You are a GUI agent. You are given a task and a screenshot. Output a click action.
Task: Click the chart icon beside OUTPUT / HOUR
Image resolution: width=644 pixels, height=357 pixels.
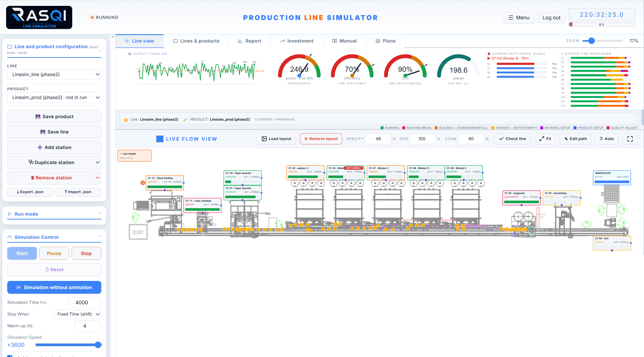pos(130,54)
